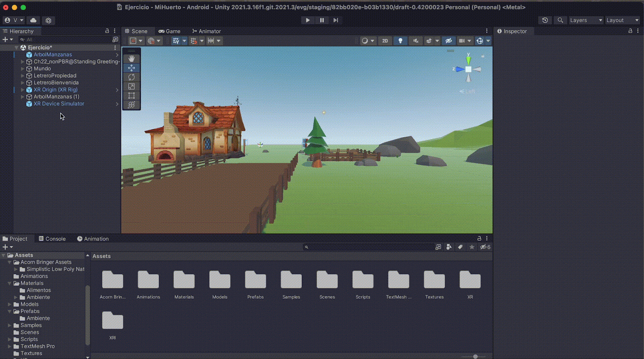Select the Rect transform tool

click(131, 95)
